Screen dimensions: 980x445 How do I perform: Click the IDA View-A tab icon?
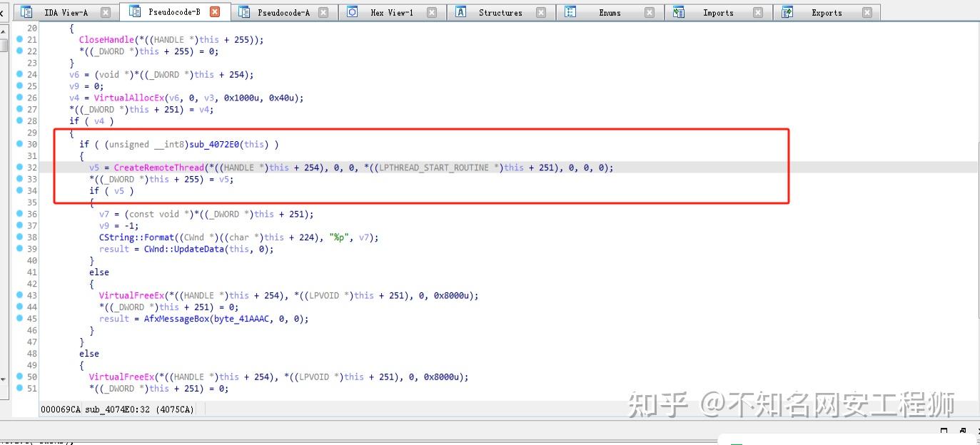[x=26, y=11]
